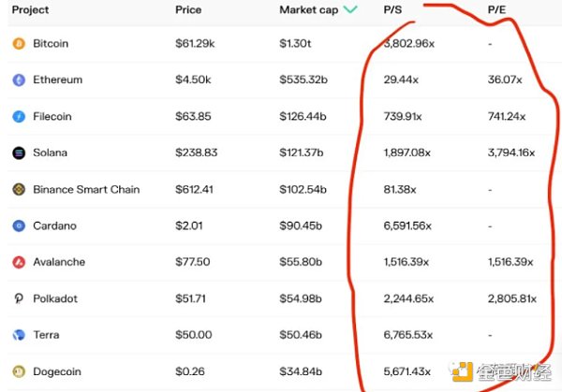
Task: Toggle Market cap sort arrow
Action: pos(350,10)
